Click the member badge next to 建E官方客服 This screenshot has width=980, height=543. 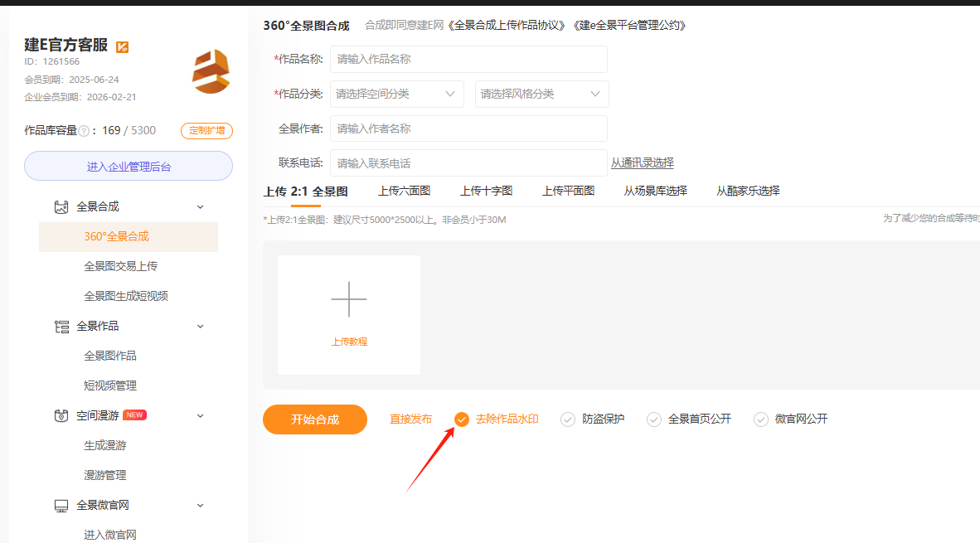point(122,46)
